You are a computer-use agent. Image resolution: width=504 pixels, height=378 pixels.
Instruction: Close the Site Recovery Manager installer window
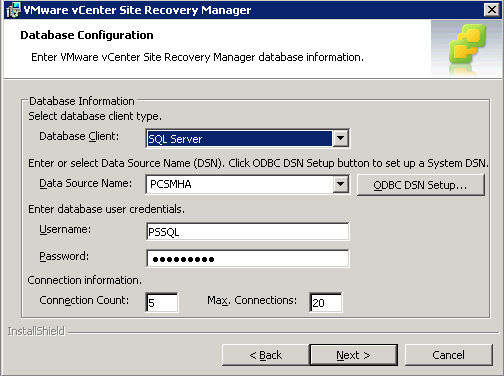click(492, 10)
